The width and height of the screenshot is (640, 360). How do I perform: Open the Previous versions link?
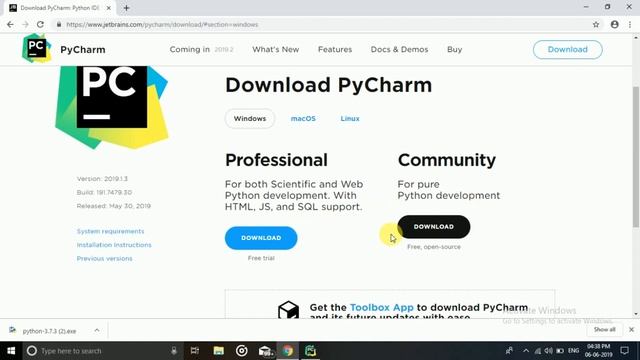[x=104, y=258]
